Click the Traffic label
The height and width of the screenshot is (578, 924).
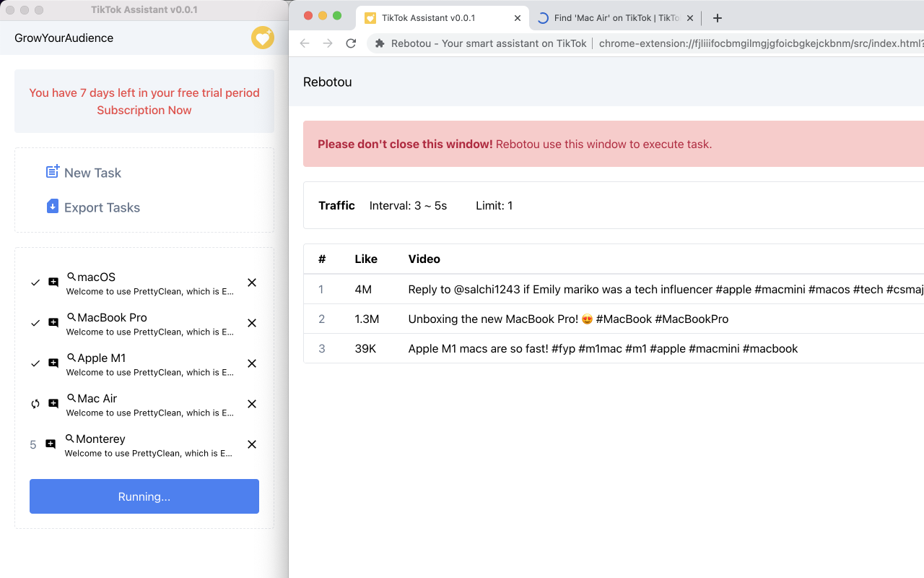336,205
